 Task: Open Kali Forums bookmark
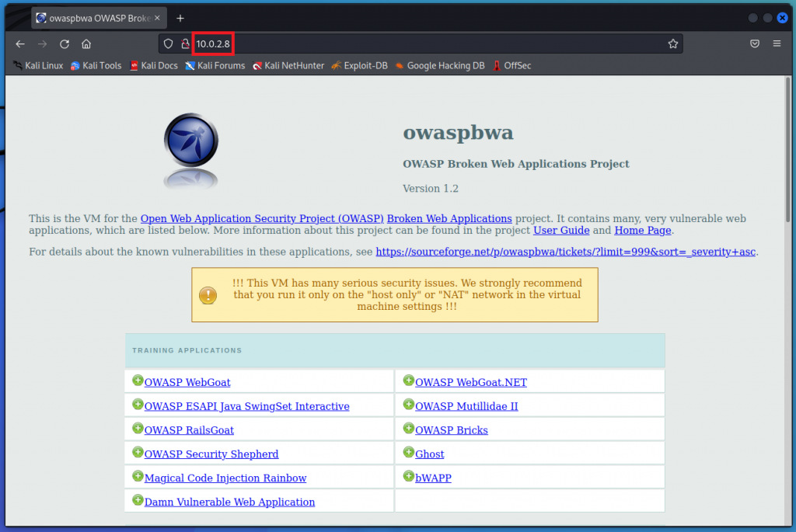click(x=215, y=65)
